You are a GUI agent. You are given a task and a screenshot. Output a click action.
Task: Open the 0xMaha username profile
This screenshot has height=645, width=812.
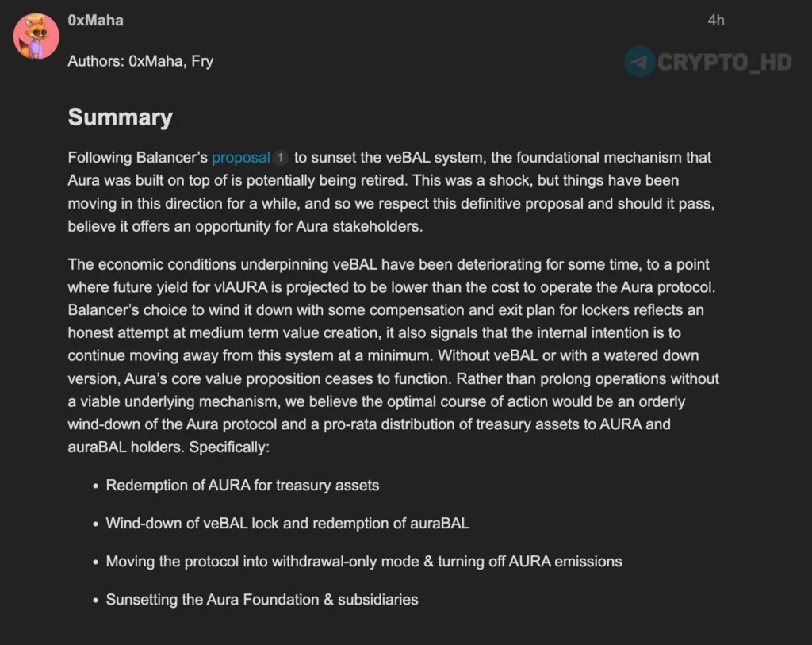pyautogui.click(x=95, y=21)
